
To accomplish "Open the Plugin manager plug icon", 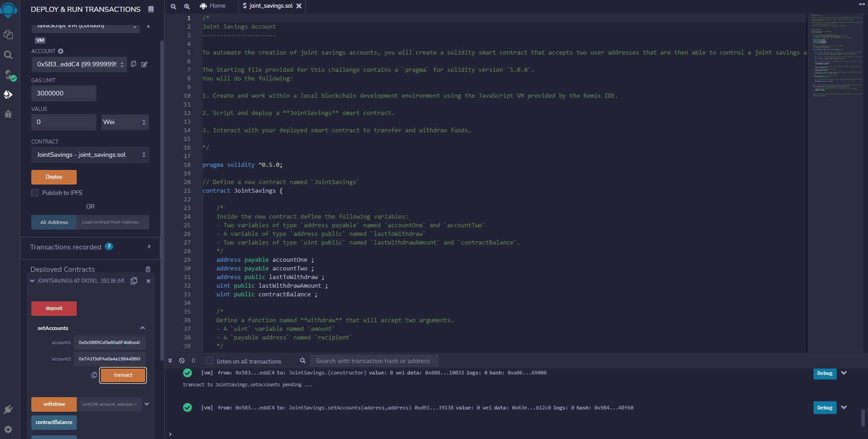I will tap(8, 409).
